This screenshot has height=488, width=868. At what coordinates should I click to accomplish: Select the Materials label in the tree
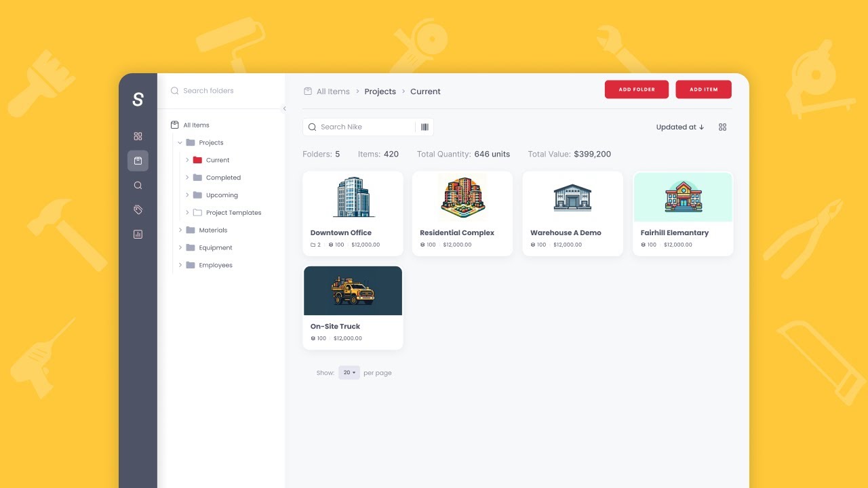click(213, 230)
